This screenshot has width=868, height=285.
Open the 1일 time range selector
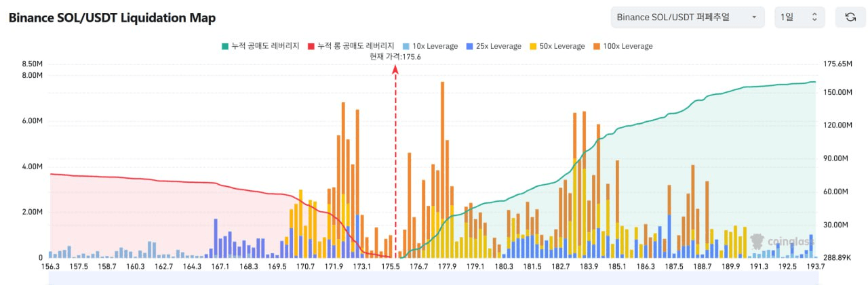click(800, 17)
